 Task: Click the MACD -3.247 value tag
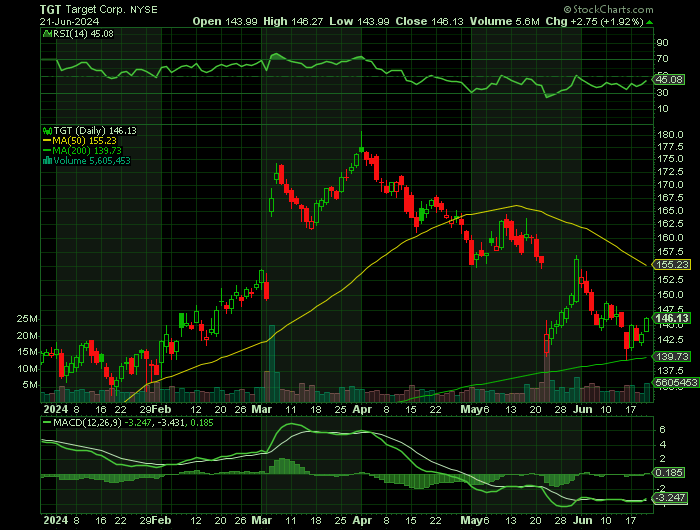tap(670, 497)
